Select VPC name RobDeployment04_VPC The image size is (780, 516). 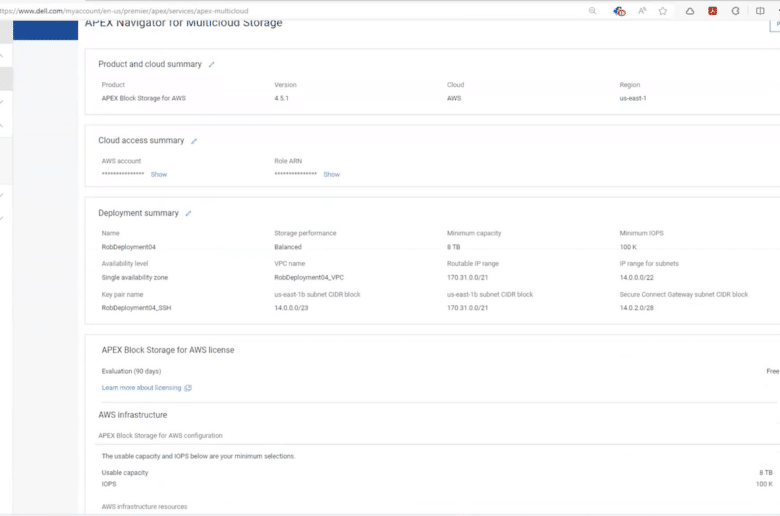point(309,278)
